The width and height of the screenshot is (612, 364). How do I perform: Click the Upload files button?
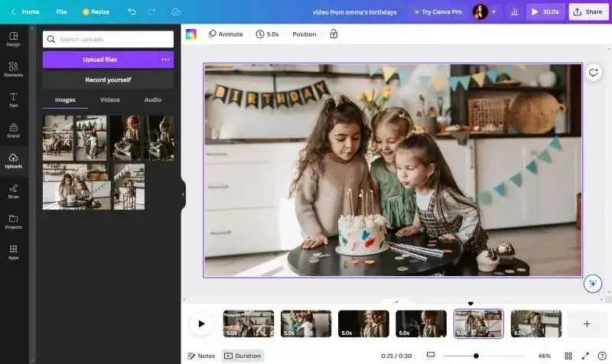[99, 59]
